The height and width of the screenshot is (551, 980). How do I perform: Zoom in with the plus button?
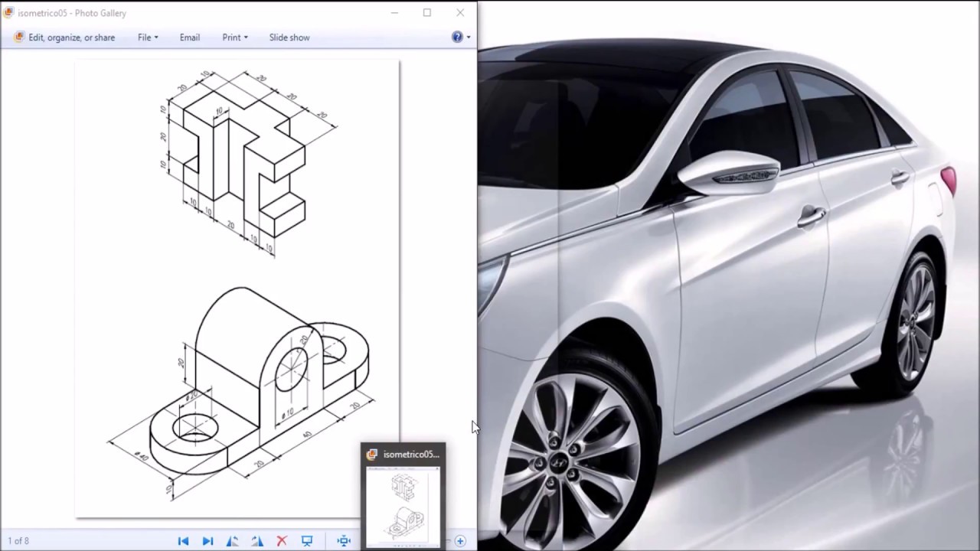(x=460, y=541)
